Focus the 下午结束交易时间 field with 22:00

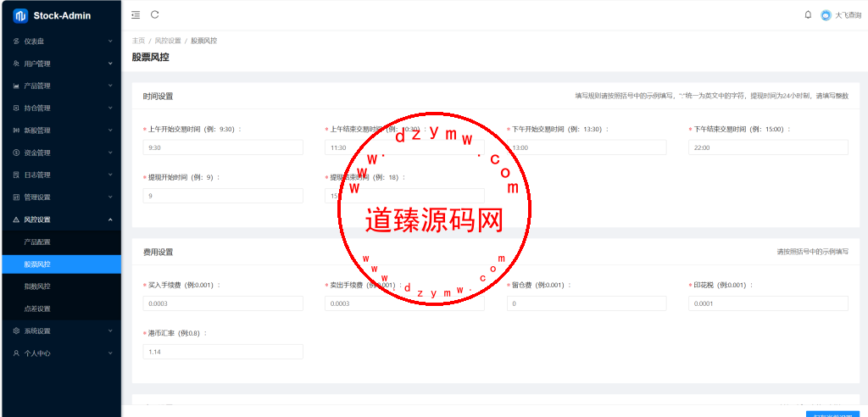(x=768, y=147)
